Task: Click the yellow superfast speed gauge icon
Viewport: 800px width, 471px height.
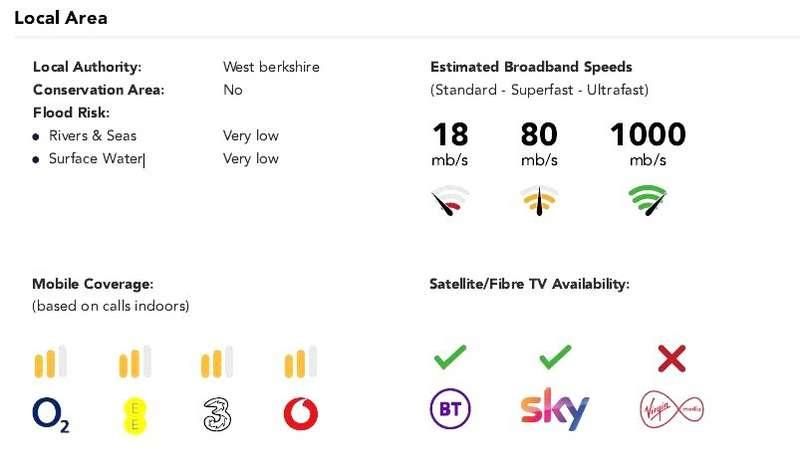Action: pos(540,200)
